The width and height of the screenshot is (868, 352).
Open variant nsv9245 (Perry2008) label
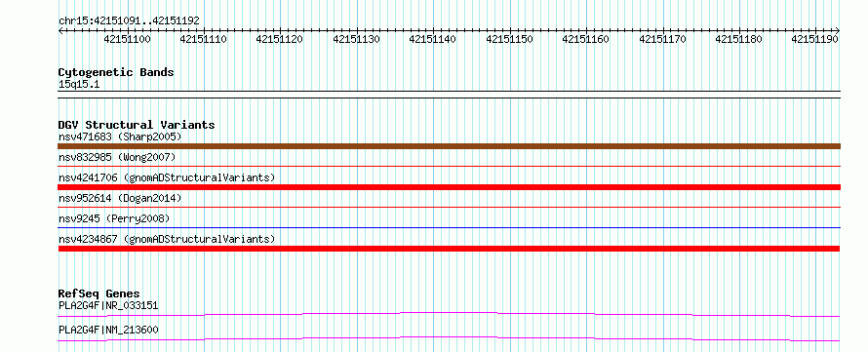point(114,218)
